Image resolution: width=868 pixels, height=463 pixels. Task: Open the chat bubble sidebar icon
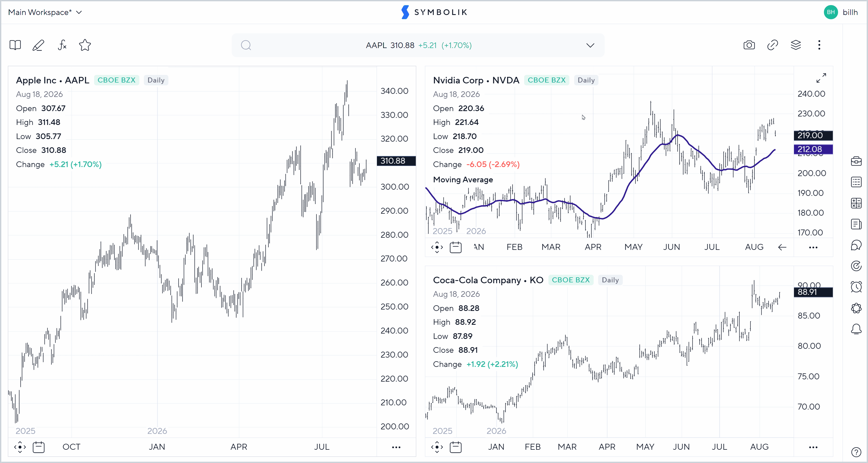pyautogui.click(x=856, y=245)
